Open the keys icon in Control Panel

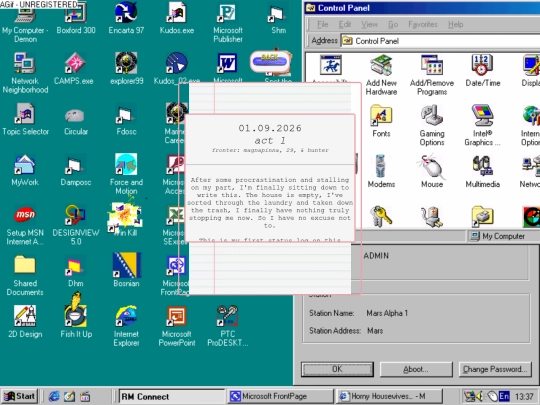point(381,217)
